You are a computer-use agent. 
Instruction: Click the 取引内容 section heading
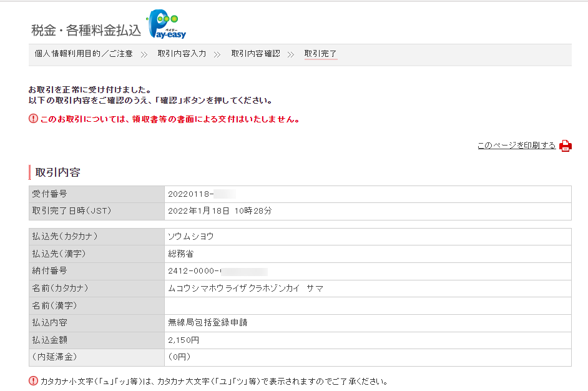click(58, 172)
